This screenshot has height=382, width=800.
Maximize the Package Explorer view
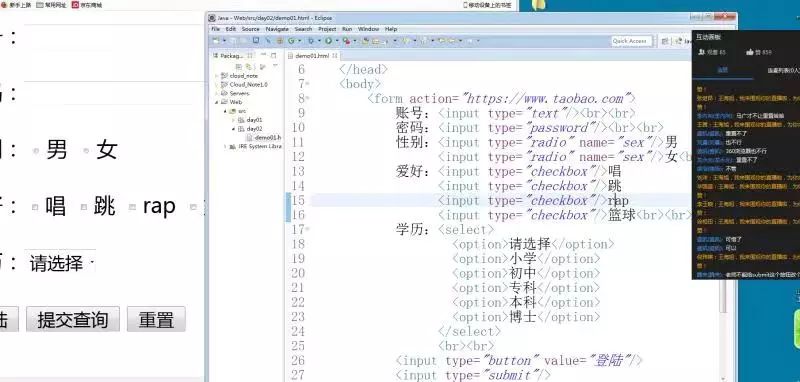(x=274, y=55)
